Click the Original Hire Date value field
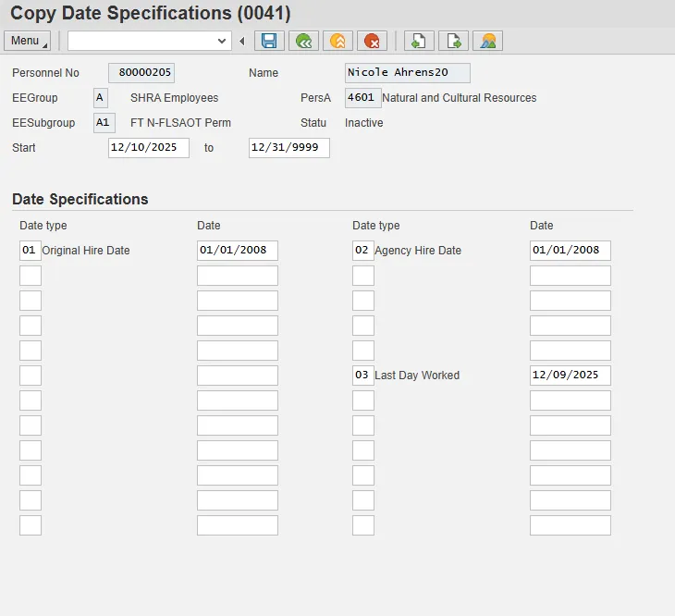Screen dimensions: 675x616 tap(237, 251)
